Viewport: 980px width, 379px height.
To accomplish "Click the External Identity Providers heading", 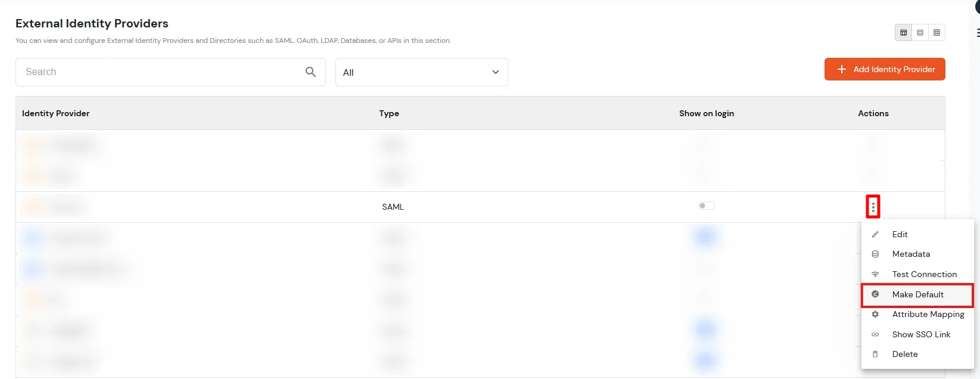I will click(92, 23).
